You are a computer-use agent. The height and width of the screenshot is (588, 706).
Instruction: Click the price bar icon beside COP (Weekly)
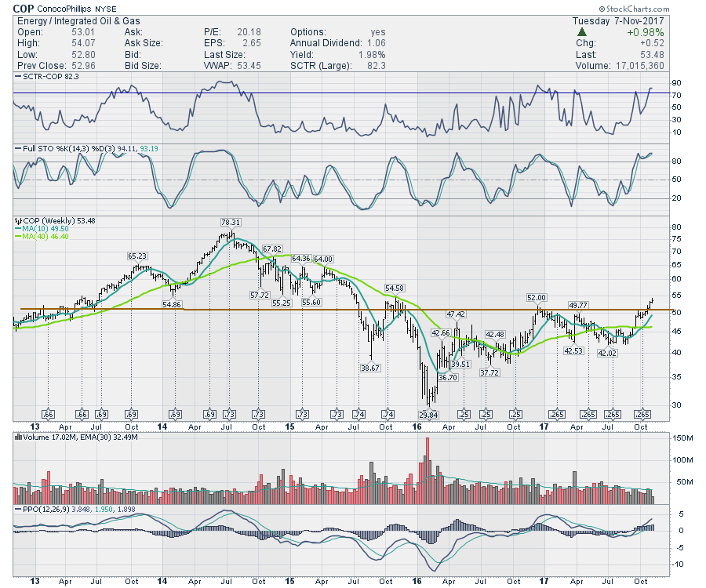coord(18,221)
